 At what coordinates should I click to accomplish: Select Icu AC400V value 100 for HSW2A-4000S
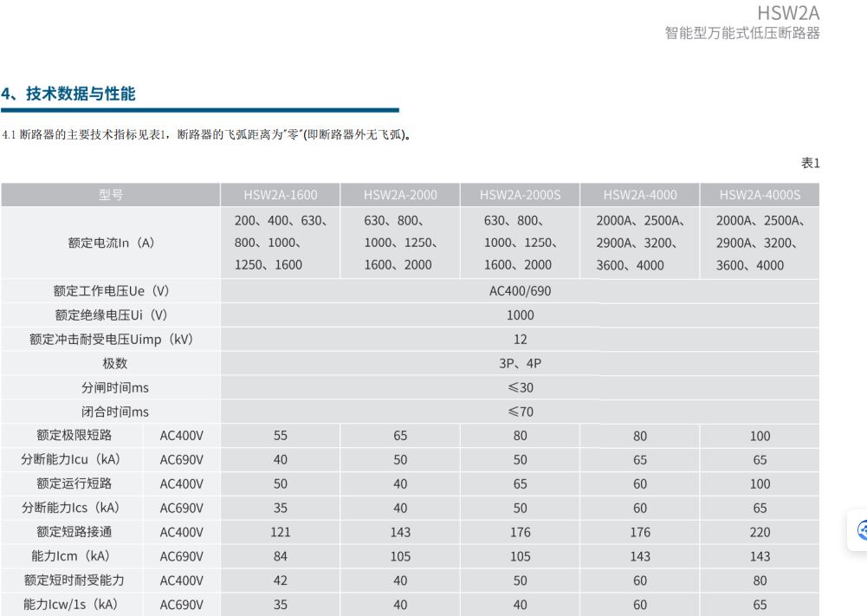coord(760,436)
